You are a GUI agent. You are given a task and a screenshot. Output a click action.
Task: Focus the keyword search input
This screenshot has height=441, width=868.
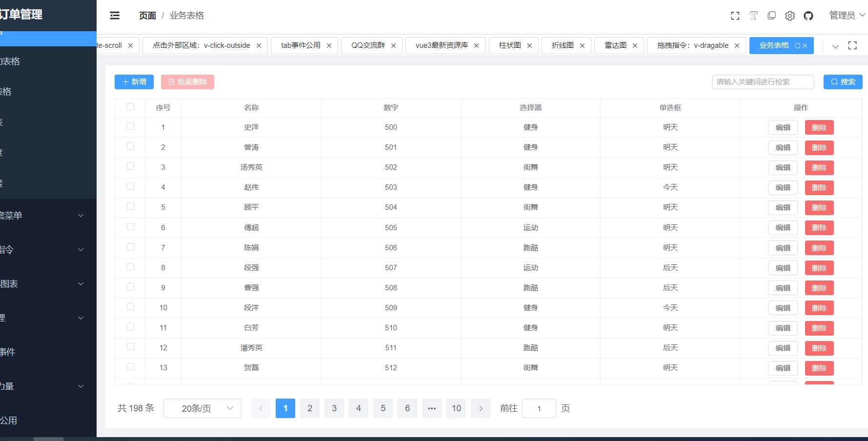[763, 82]
